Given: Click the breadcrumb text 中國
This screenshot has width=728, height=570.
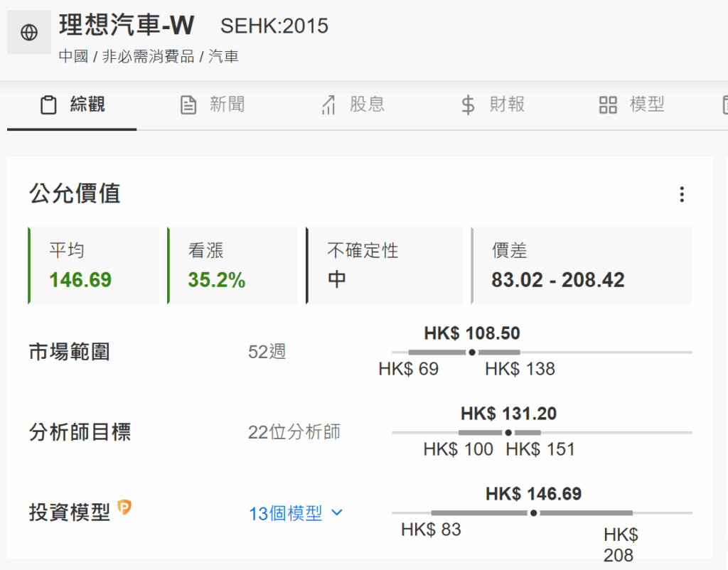Looking at the screenshot, I should pyautogui.click(x=73, y=57).
